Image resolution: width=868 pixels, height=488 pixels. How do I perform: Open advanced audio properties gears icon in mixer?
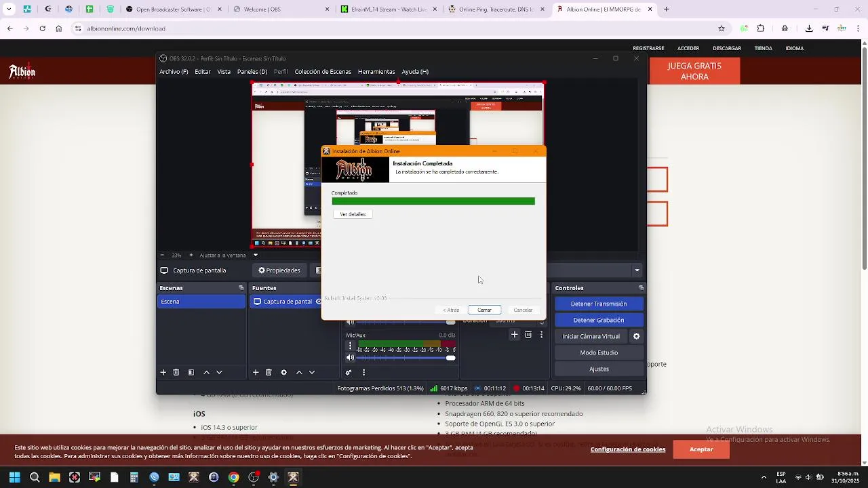coord(349,372)
